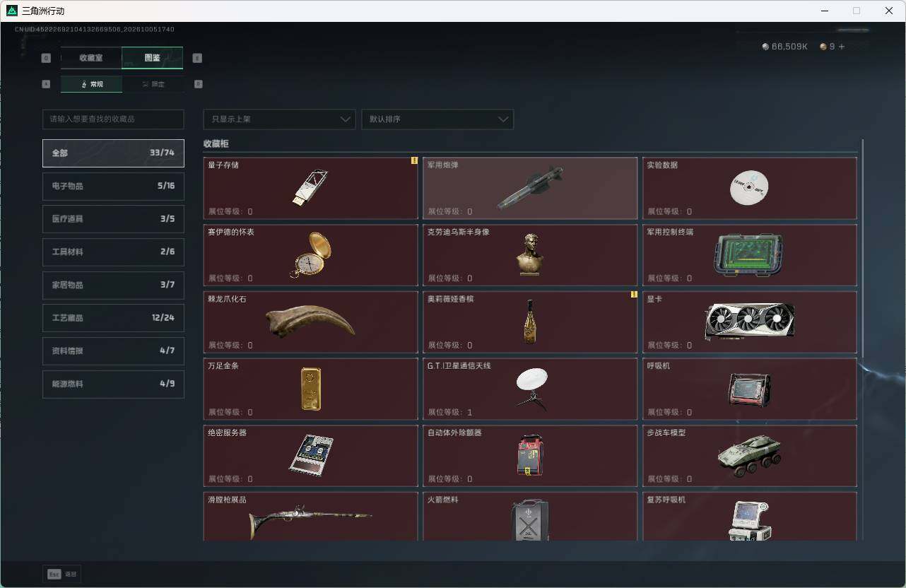Image resolution: width=906 pixels, height=588 pixels.
Task: Filter by 医疗道具 category
Action: click(113, 219)
